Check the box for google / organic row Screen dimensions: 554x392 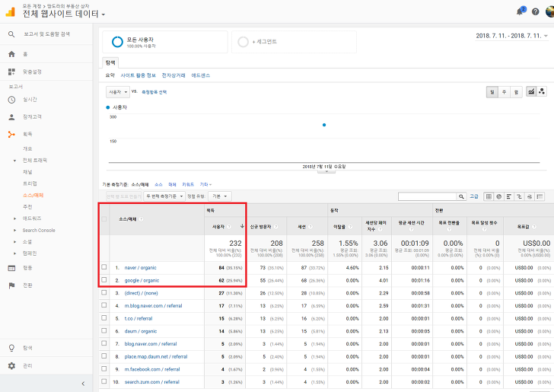click(103, 280)
